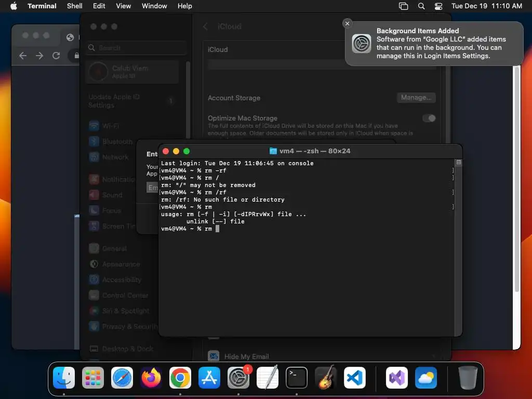Open the Terminal menu

42,6
